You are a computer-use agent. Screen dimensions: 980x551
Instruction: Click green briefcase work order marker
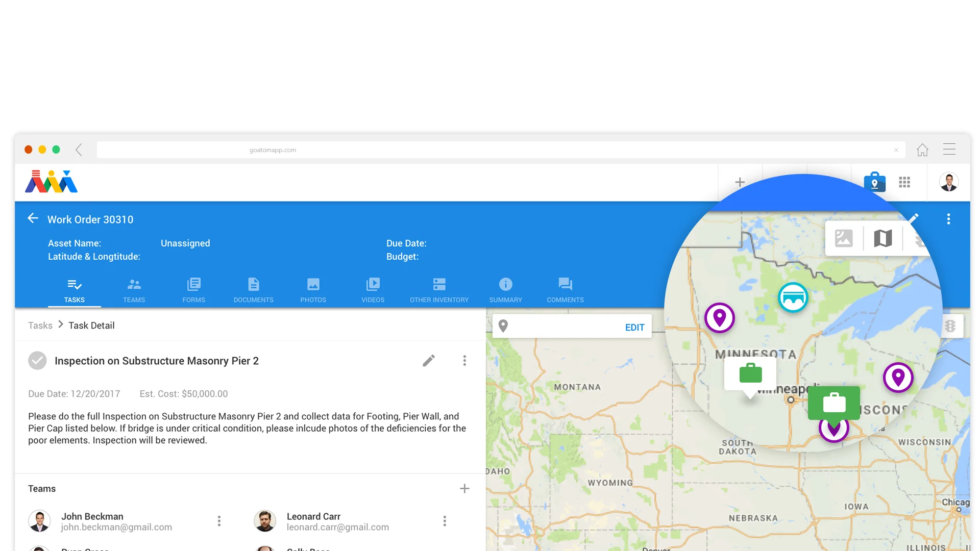coord(834,403)
